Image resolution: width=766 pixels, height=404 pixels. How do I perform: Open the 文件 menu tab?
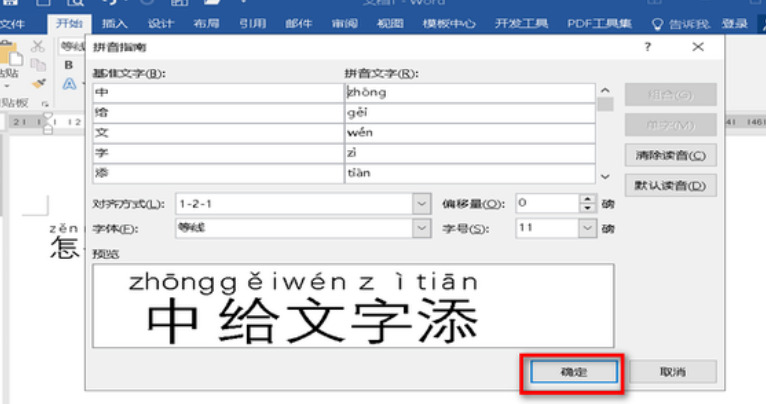click(13, 24)
